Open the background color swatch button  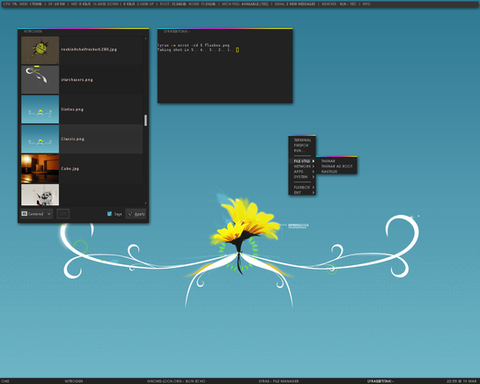click(x=63, y=214)
